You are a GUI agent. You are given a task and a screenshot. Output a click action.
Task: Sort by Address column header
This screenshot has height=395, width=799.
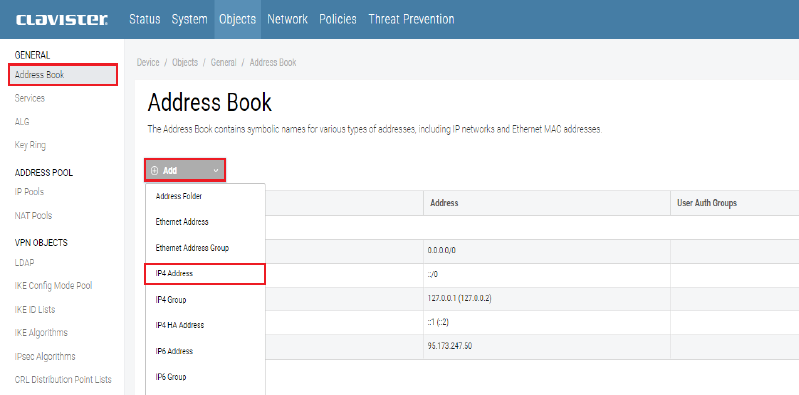point(444,203)
